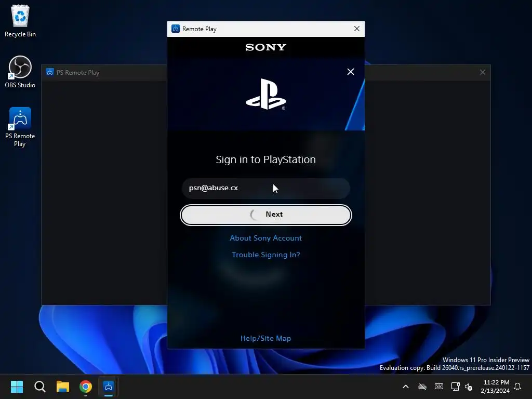Open Recycle Bin desktop icon

pyautogui.click(x=20, y=21)
